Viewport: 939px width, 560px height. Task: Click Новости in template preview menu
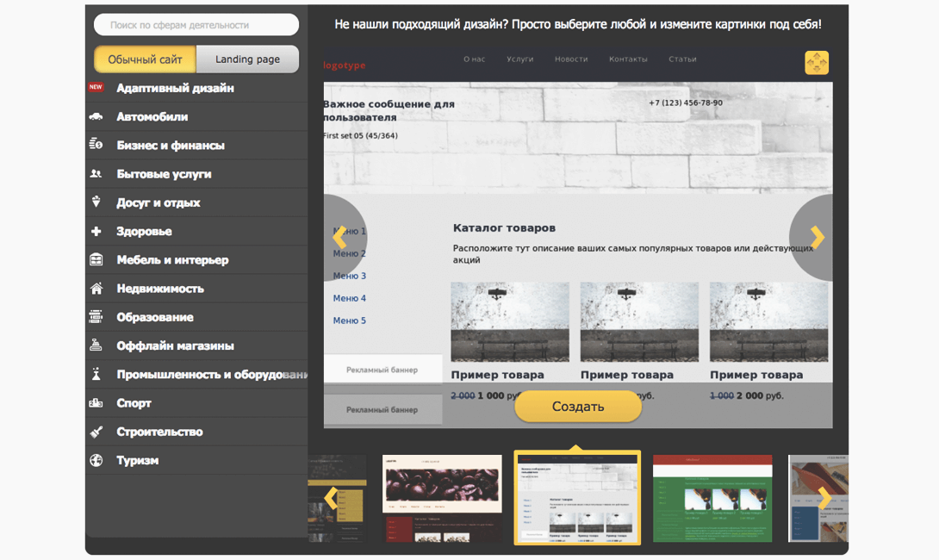571,59
